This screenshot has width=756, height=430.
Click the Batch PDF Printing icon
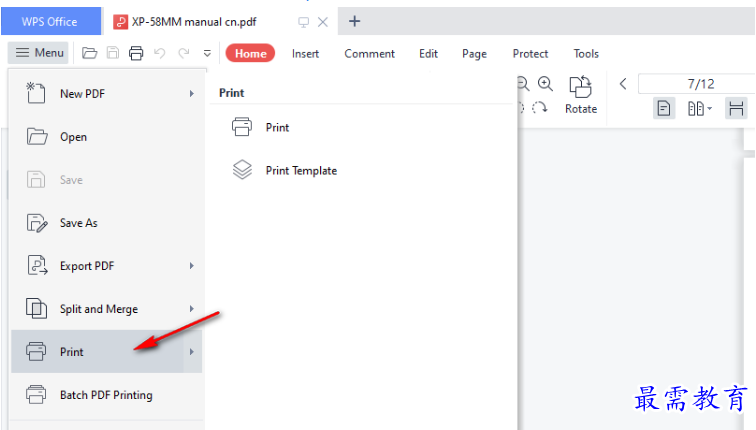36,394
